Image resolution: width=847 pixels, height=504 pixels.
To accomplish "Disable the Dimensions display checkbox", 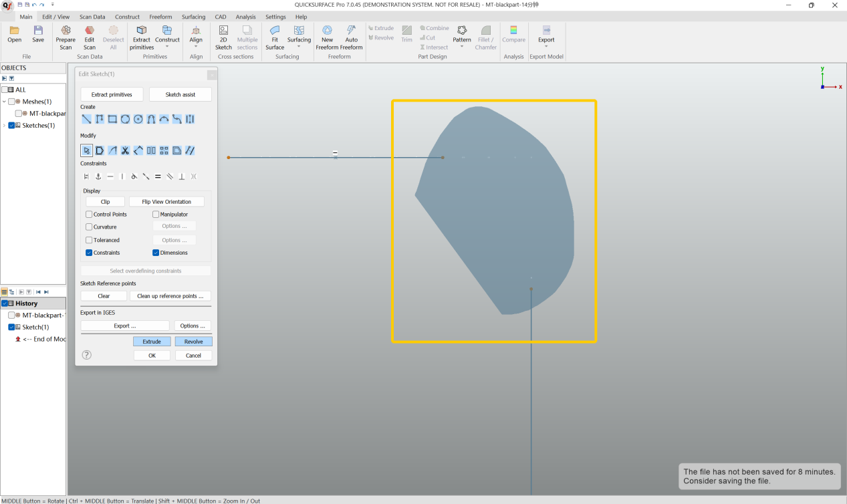I will point(155,253).
